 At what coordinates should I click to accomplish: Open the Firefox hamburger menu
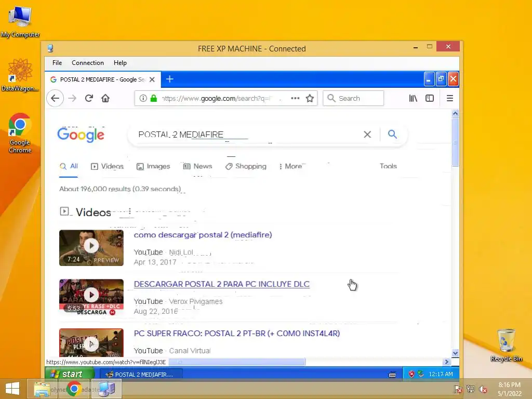450,98
